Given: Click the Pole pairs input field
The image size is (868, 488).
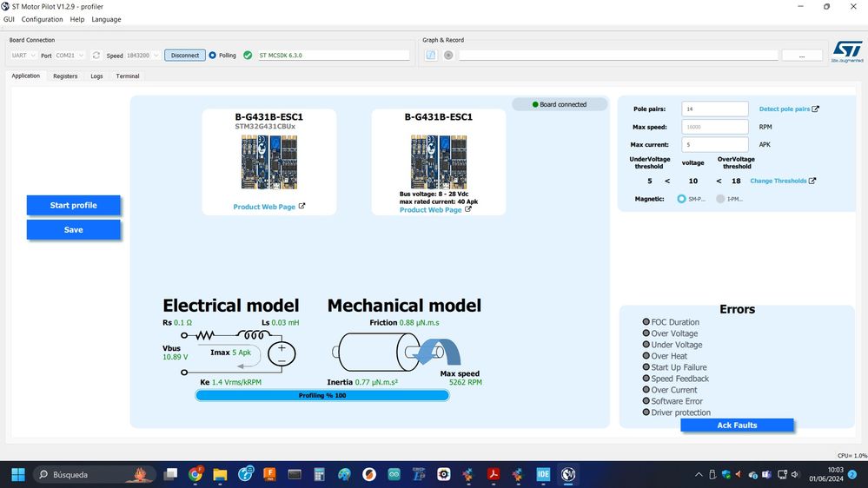Looking at the screenshot, I should [x=715, y=109].
